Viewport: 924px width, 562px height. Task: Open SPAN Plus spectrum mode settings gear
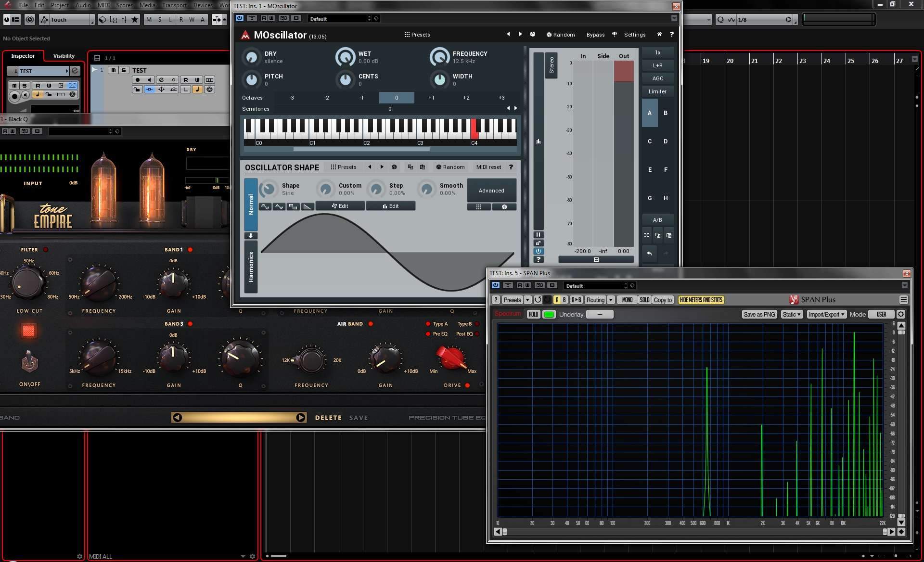(901, 314)
